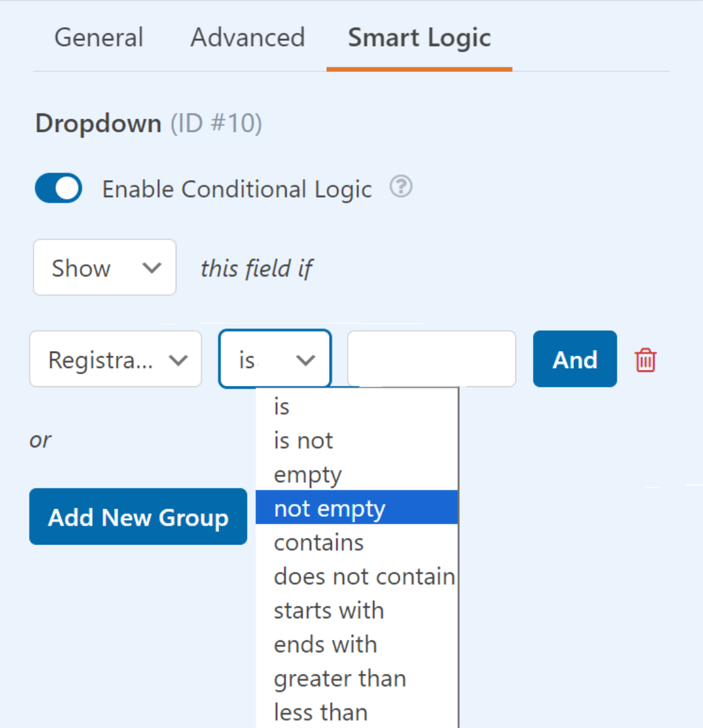
Task: Choose 'greater than' operator option
Action: 357,678
